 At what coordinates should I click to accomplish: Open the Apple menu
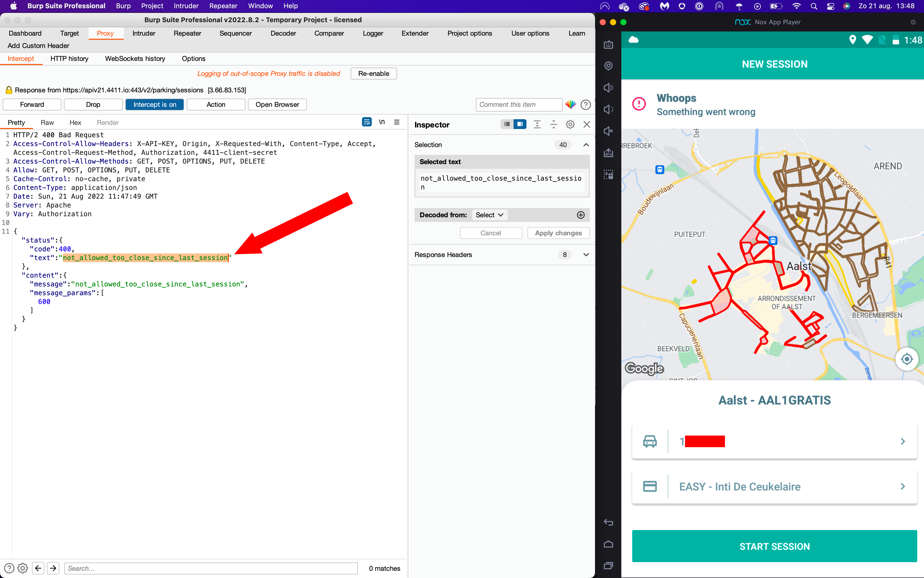pyautogui.click(x=13, y=6)
